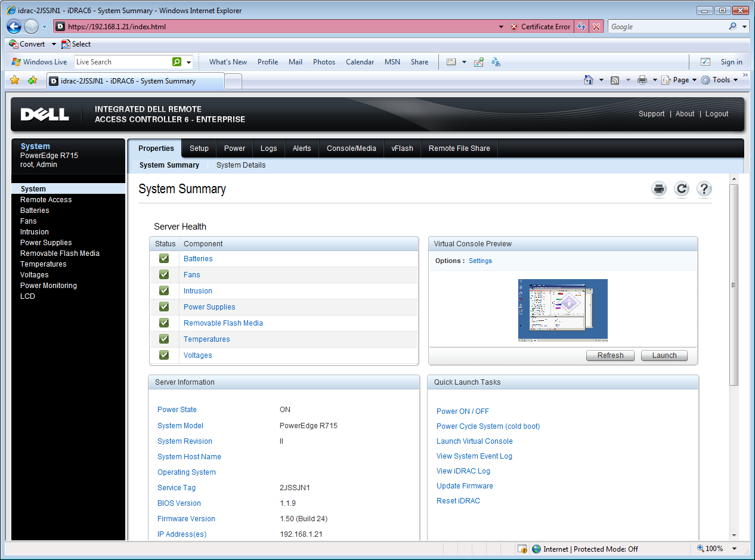Open Favorites Center star icon
The width and height of the screenshot is (755, 560).
pyautogui.click(x=15, y=81)
